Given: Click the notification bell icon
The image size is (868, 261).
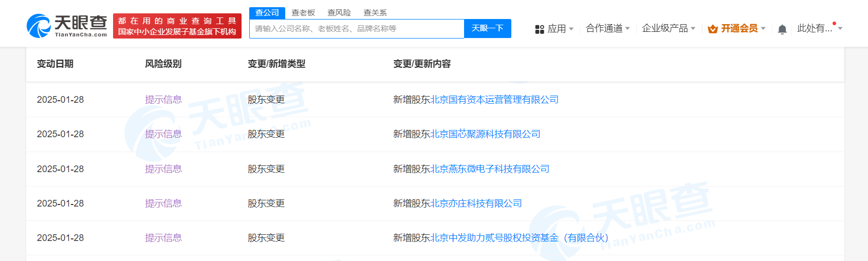Looking at the screenshot, I should coord(782,29).
